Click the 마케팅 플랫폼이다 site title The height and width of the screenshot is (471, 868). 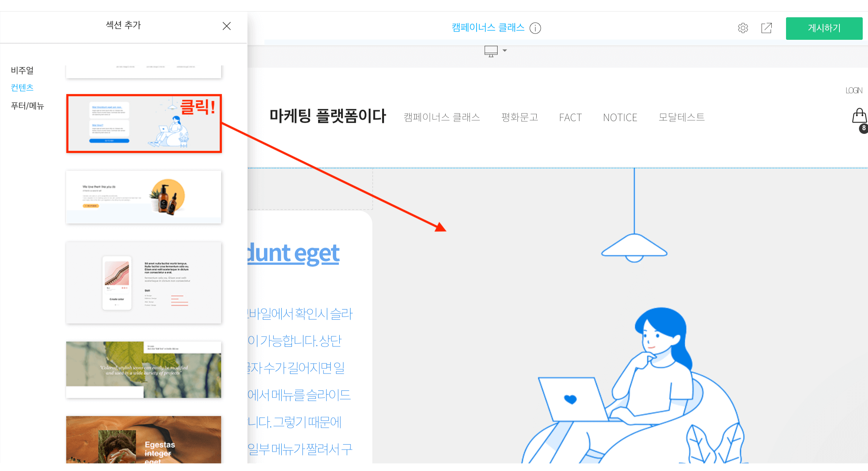pyautogui.click(x=327, y=116)
